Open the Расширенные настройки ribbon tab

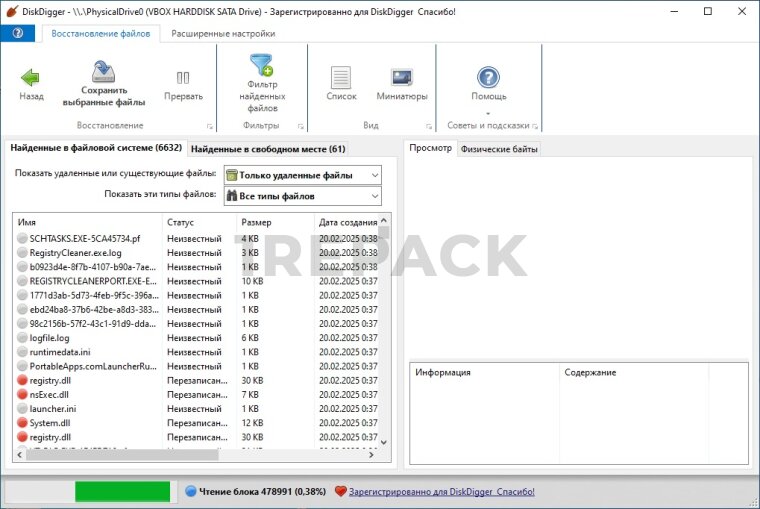tap(223, 33)
